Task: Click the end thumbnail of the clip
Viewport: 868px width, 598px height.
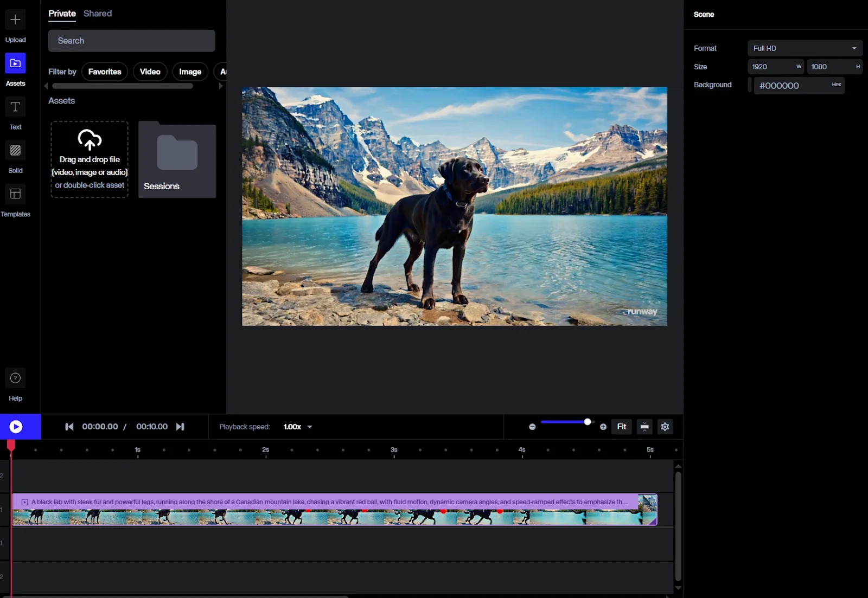Action: pyautogui.click(x=647, y=503)
